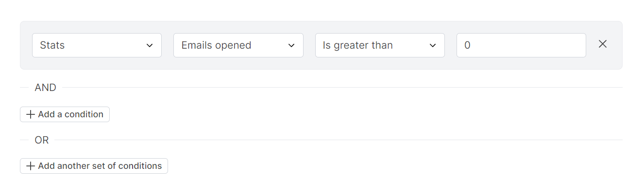Image resolution: width=644 pixels, height=182 pixels.
Task: Add a condition to this set
Action: (x=65, y=114)
